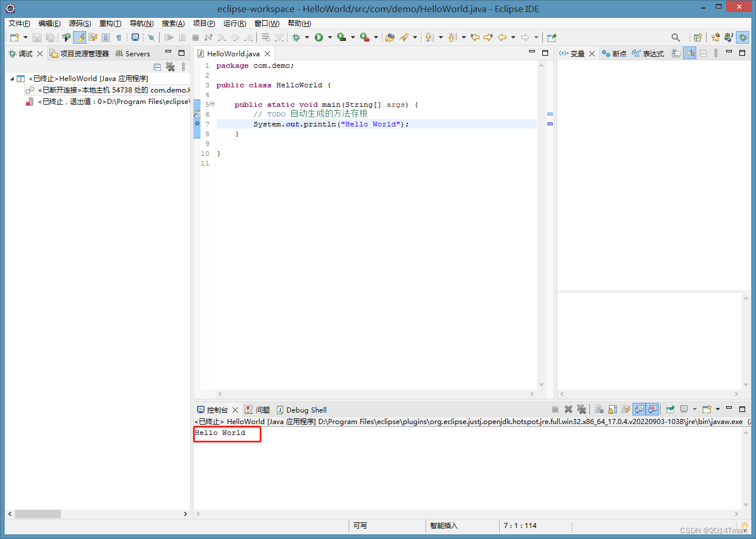Toggle Show Whitespace Characters pilcrow button
This screenshot has width=756, height=539.
[119, 37]
